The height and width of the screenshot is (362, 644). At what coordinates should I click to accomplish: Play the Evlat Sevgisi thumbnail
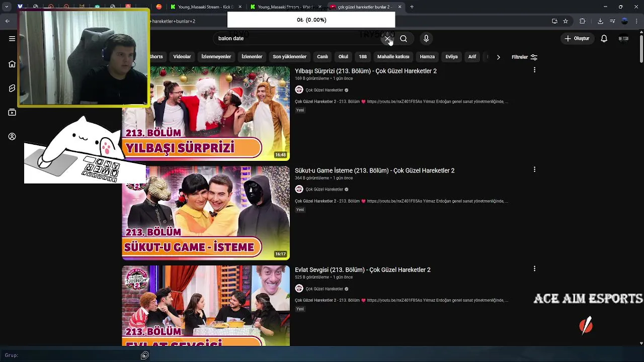(x=206, y=306)
